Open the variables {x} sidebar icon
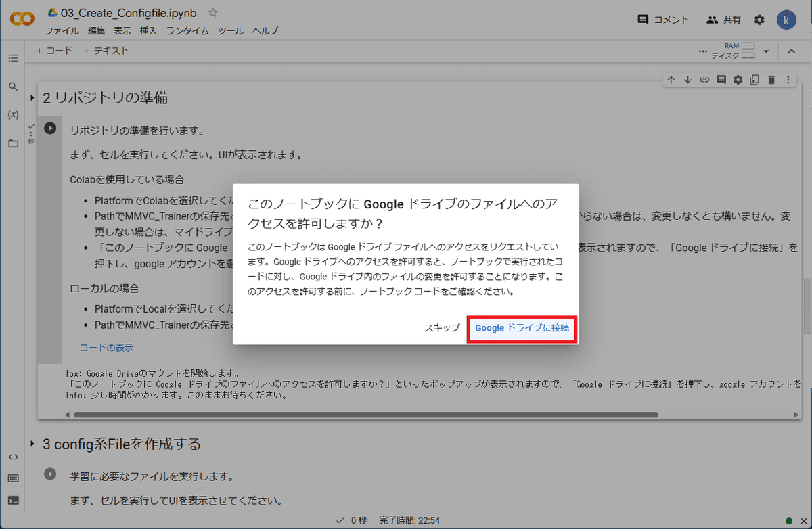The image size is (812, 529). (13, 115)
